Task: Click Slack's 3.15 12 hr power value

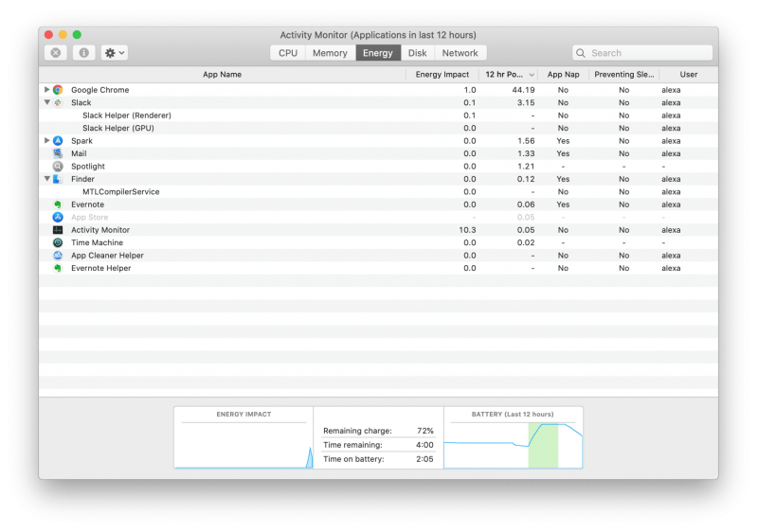Action: 526,102
